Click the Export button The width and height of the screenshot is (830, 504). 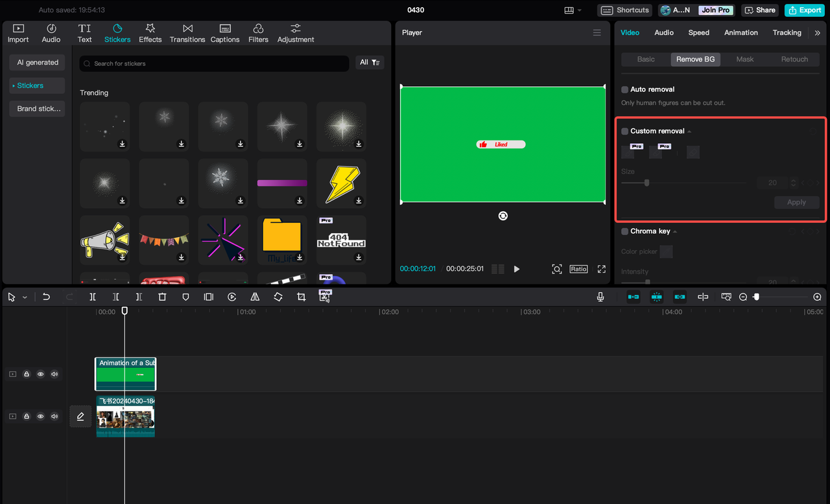tap(804, 10)
